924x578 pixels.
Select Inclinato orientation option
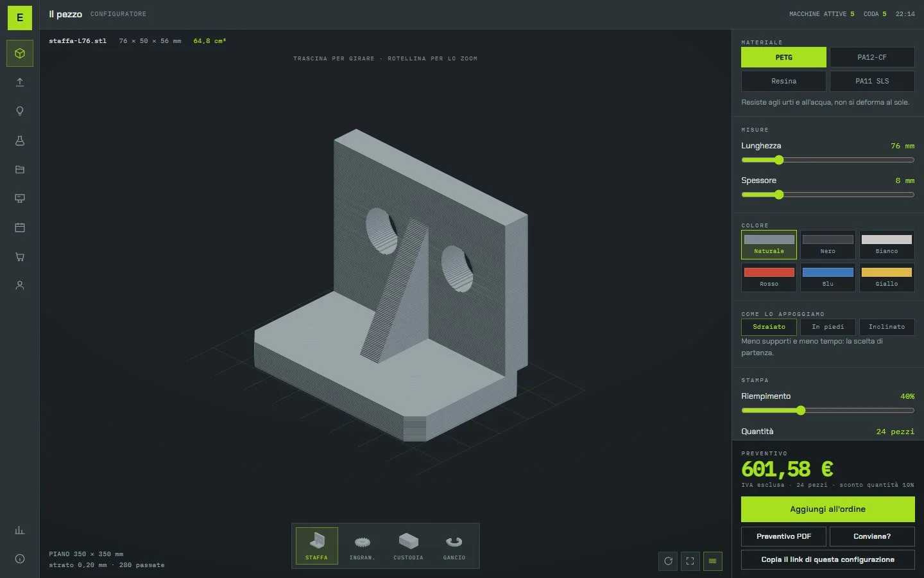point(887,327)
